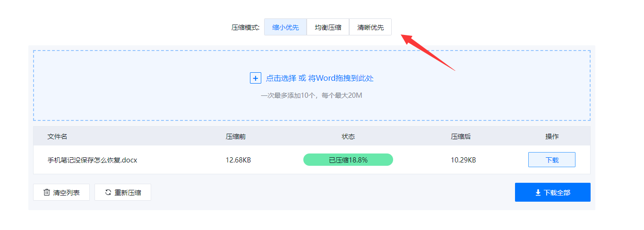This screenshot has width=644, height=230.
Task: Click the 状态 column header
Action: tap(348, 136)
